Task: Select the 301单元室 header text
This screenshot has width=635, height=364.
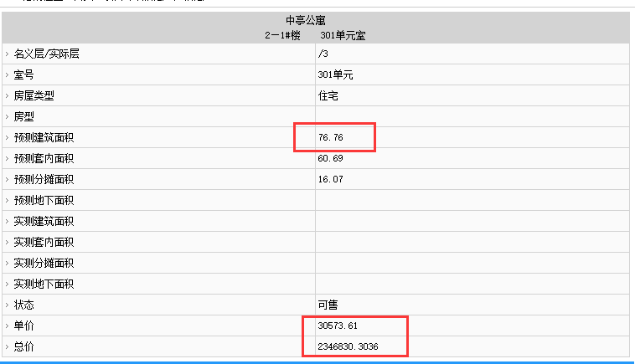Action: tap(343, 36)
